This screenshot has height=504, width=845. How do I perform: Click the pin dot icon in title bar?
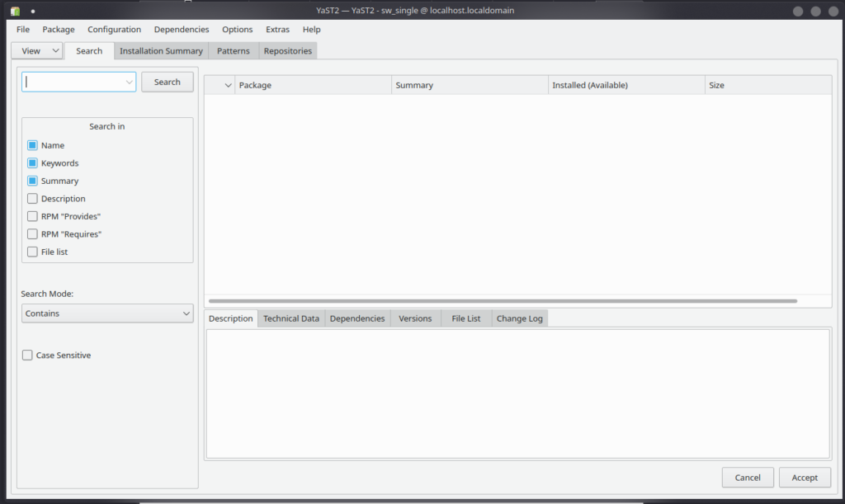pos(33,11)
